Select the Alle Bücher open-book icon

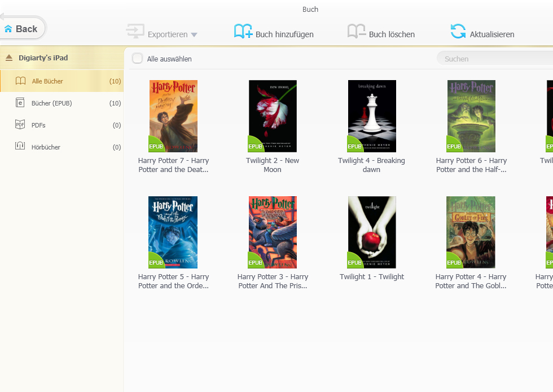(x=20, y=81)
